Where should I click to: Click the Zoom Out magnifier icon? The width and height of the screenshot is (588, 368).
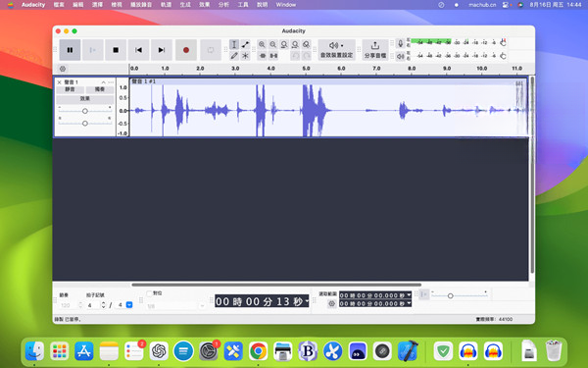tap(273, 45)
